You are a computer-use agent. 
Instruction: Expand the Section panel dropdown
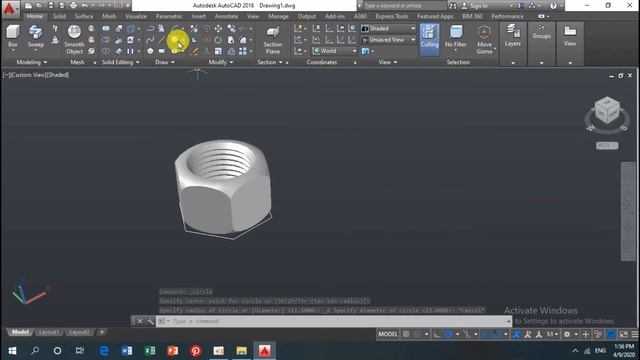(270, 62)
